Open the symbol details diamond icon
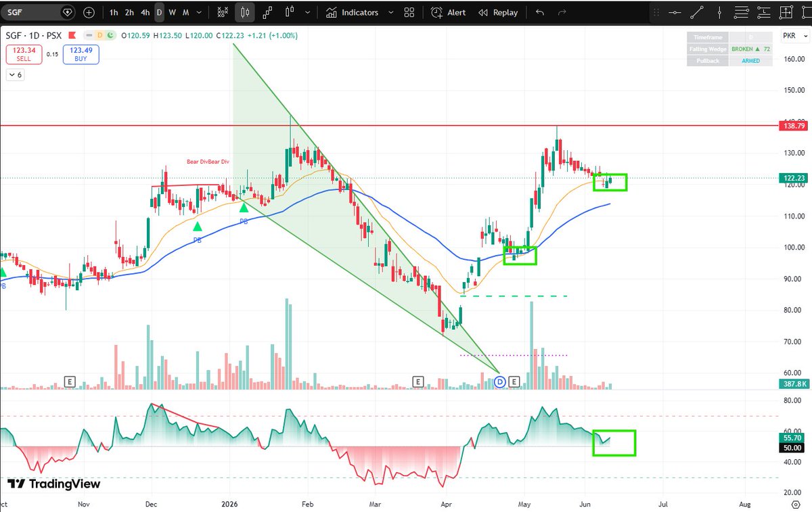The height and width of the screenshot is (512, 812). (67, 12)
